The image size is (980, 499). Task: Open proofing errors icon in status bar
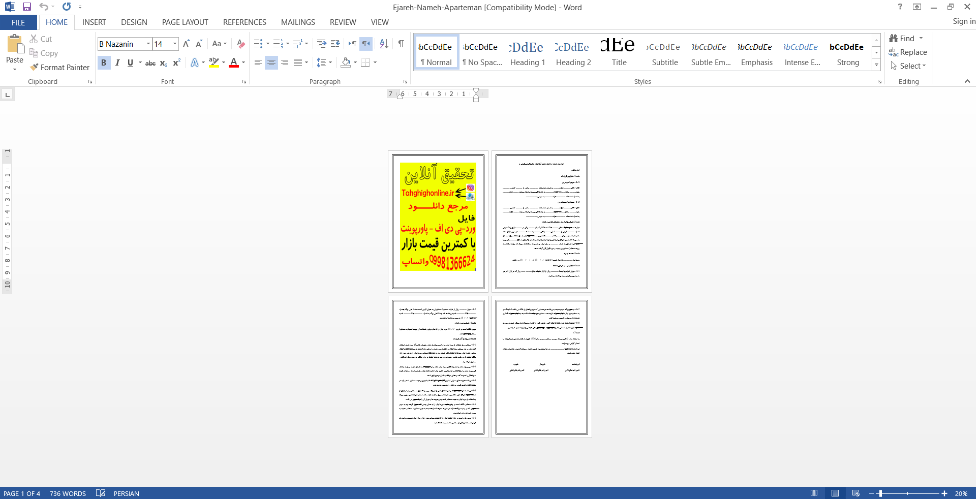[x=101, y=493]
